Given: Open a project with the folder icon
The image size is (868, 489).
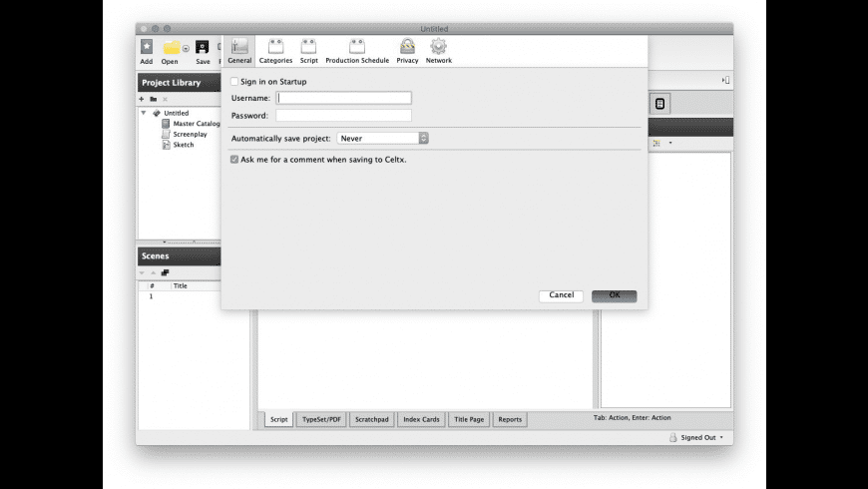Looking at the screenshot, I should [172, 48].
